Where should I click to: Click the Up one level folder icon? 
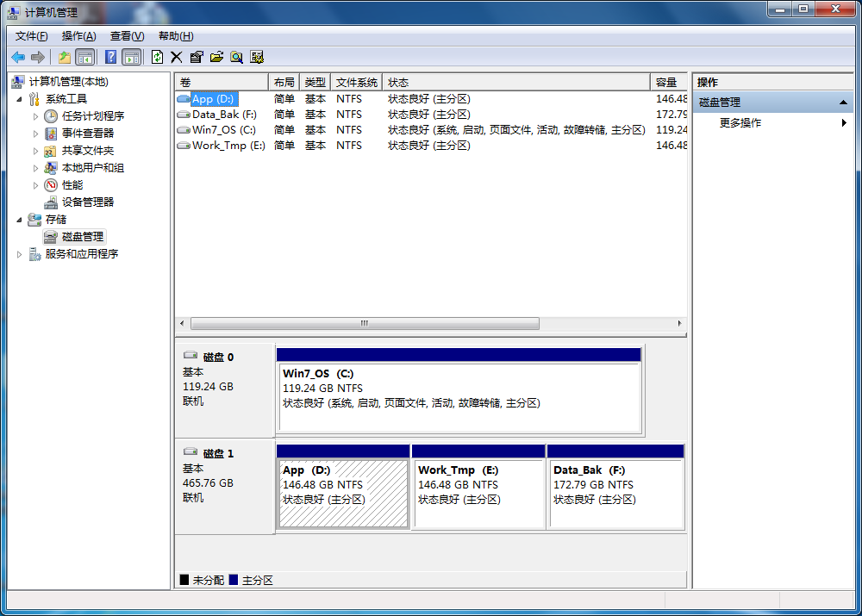pyautogui.click(x=64, y=57)
